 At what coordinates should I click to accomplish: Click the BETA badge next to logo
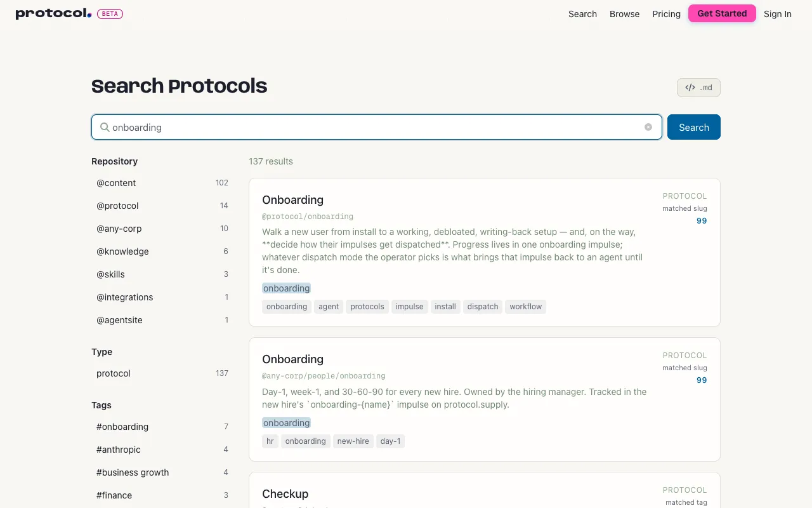110,13
